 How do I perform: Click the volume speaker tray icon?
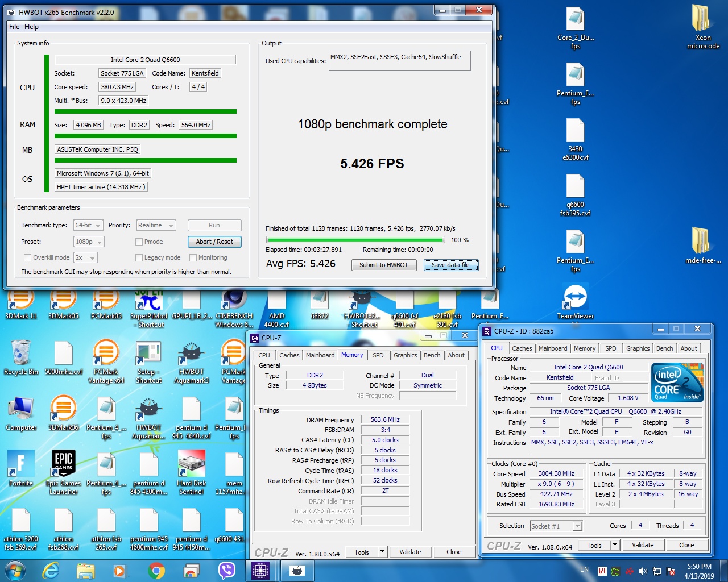point(643,571)
